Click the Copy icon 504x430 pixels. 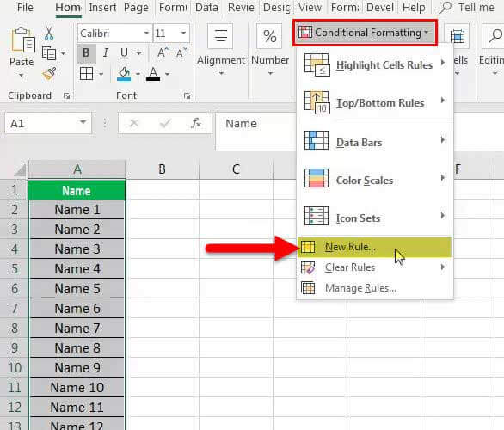point(49,53)
